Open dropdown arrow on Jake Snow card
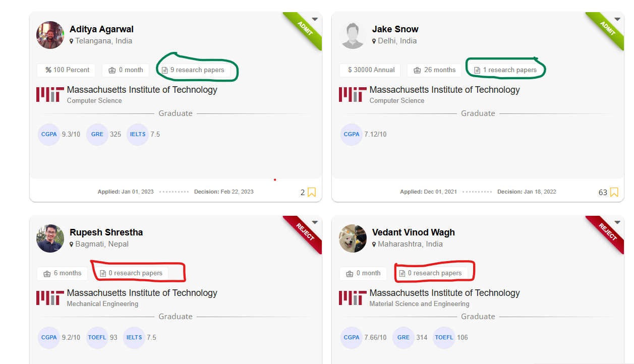 click(617, 20)
